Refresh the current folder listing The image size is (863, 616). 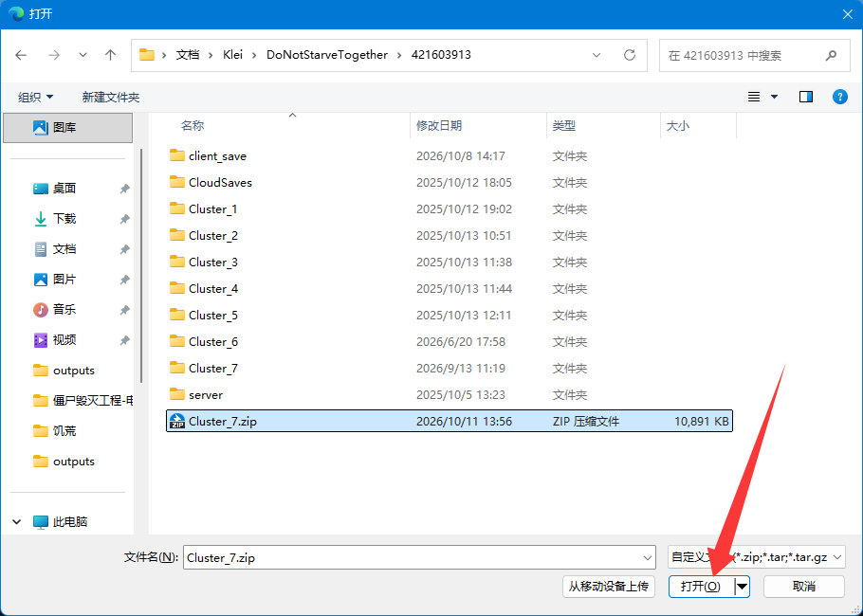pos(630,55)
